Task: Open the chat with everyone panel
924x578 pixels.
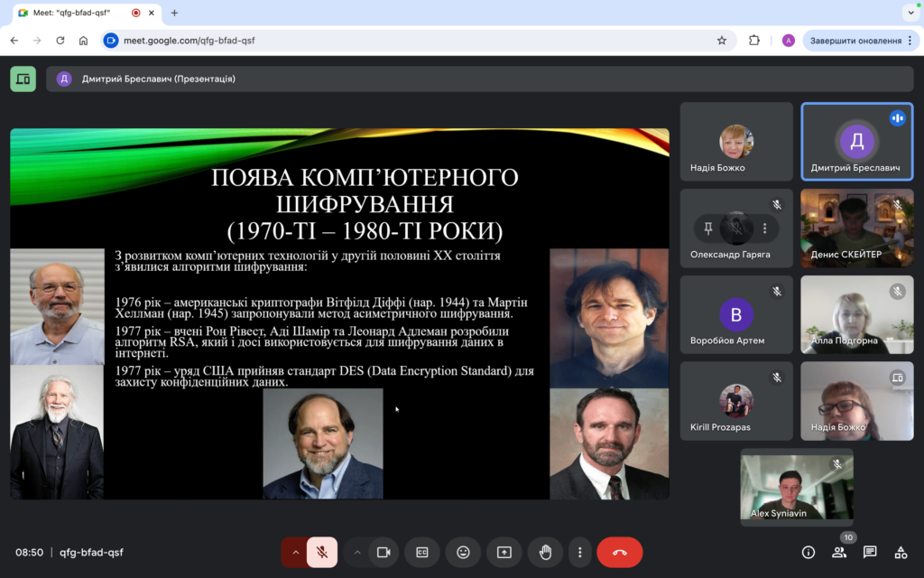Action: click(x=870, y=552)
